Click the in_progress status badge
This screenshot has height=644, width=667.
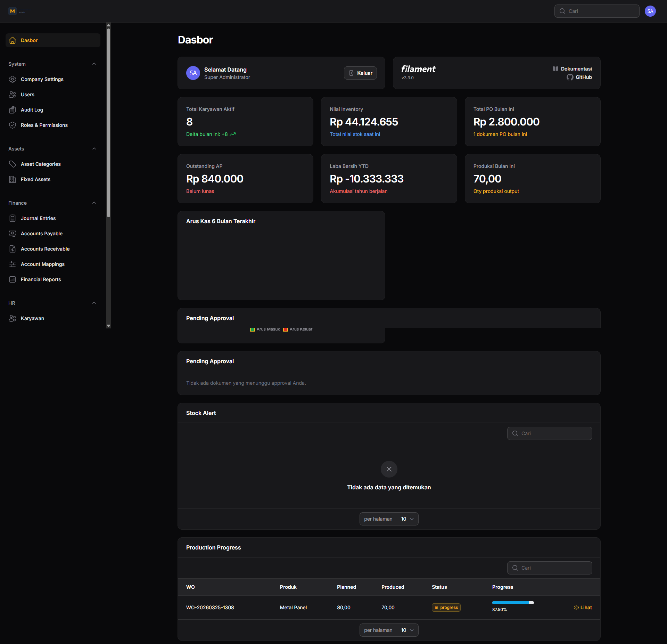coord(446,608)
